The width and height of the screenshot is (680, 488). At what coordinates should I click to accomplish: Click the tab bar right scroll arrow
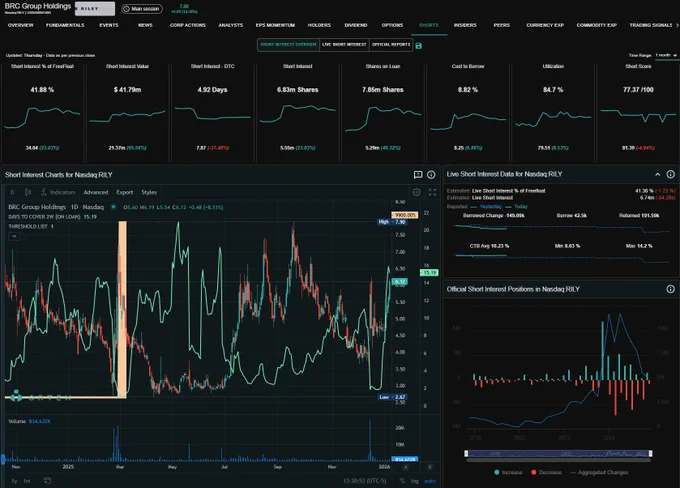(x=677, y=25)
